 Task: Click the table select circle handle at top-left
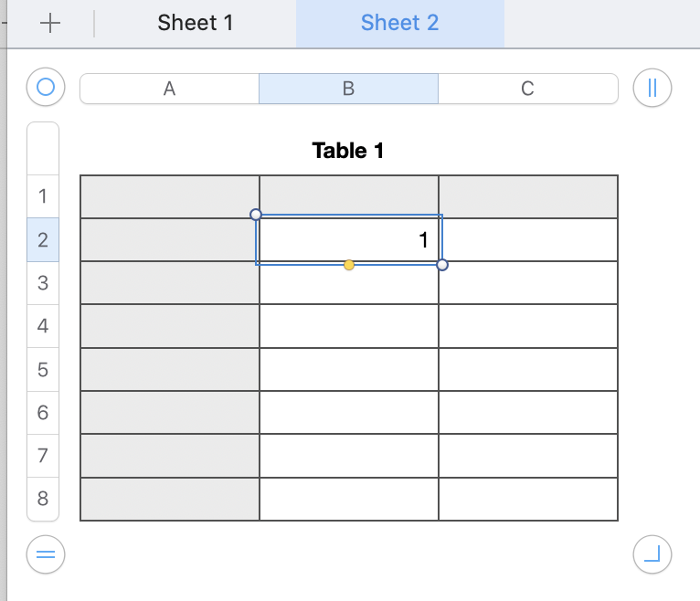46,88
